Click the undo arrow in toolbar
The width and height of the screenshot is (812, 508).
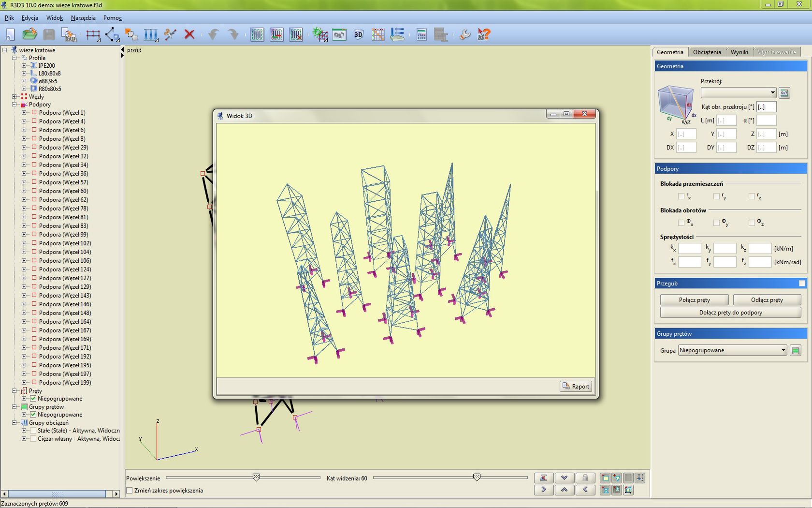(x=214, y=34)
